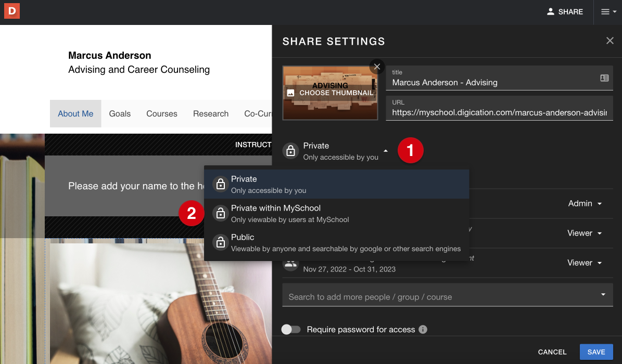Viewport: 622px width, 364px height.
Task: Open the Co-Curricular tab
Action: coord(258,114)
